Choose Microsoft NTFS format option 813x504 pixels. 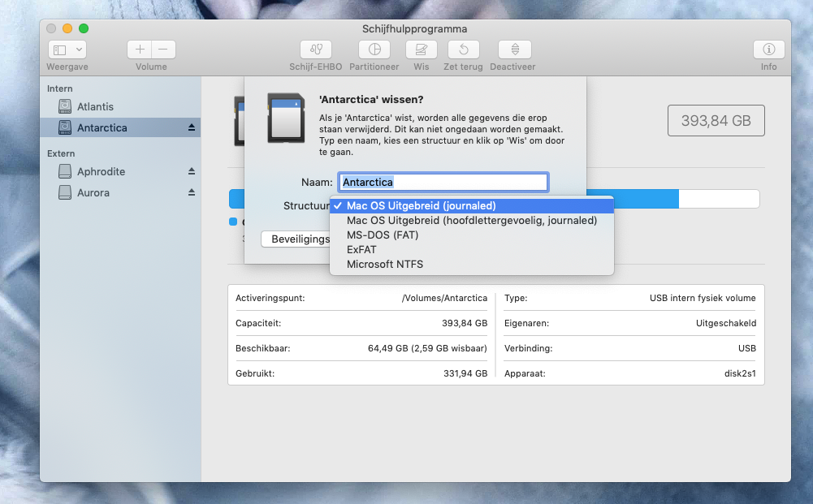[x=472, y=264]
